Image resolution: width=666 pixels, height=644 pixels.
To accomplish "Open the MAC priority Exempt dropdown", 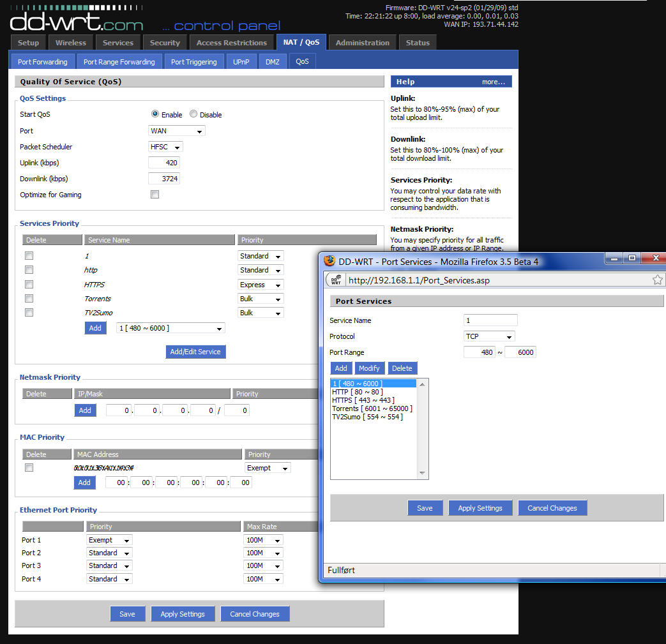I will pyautogui.click(x=268, y=468).
